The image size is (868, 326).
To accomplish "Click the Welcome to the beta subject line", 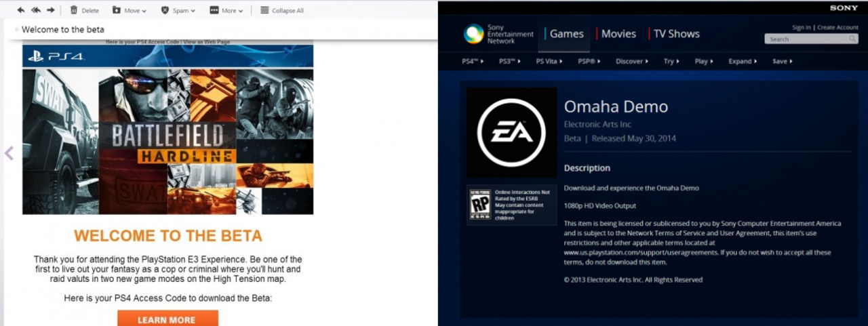I will pos(62,29).
